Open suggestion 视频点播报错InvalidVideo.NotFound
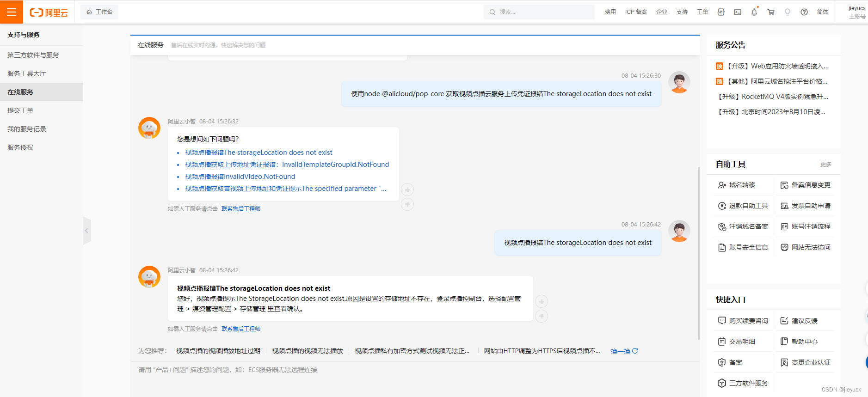The image size is (868, 397). [x=240, y=177]
